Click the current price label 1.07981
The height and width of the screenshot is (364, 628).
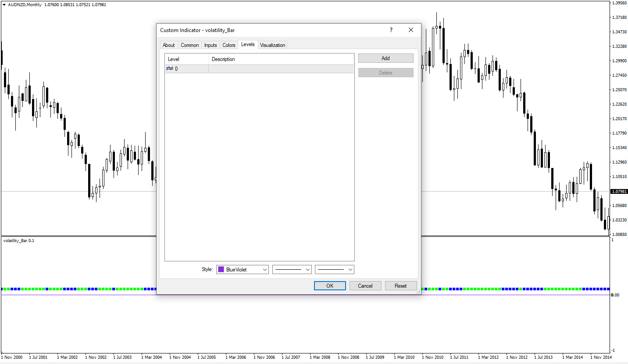[619, 191]
